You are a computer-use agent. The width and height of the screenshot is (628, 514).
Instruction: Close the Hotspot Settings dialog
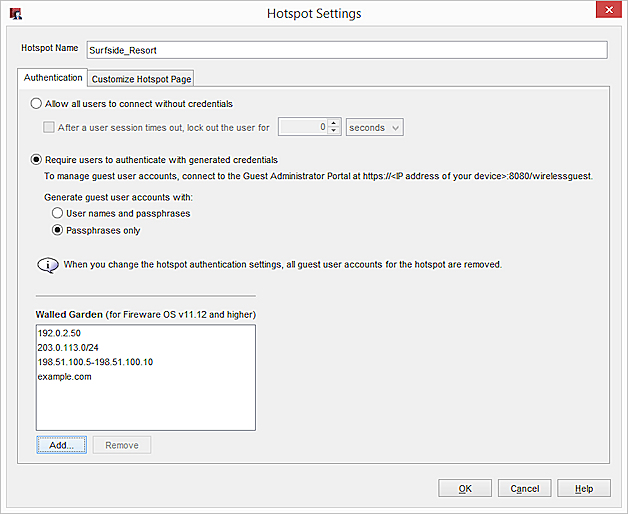point(606,13)
